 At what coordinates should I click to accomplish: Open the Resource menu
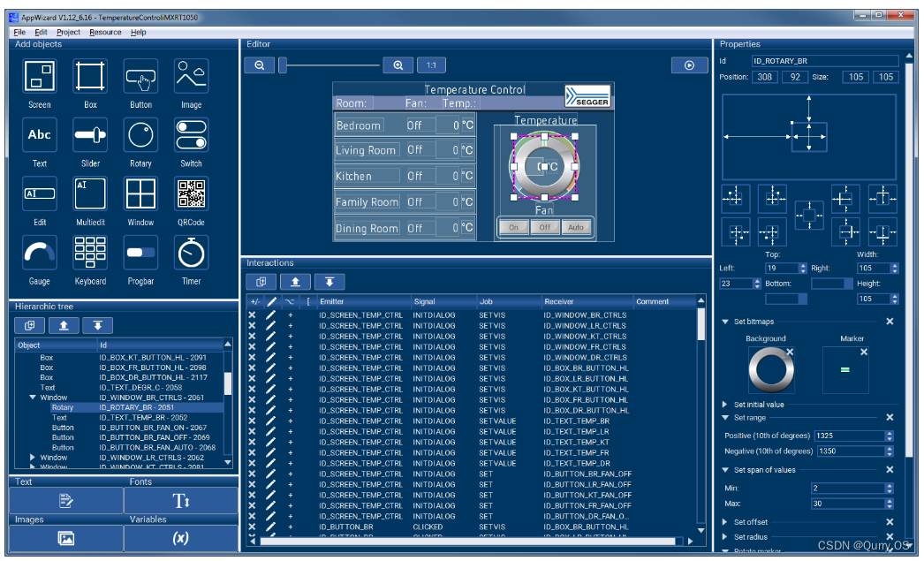pos(105,32)
